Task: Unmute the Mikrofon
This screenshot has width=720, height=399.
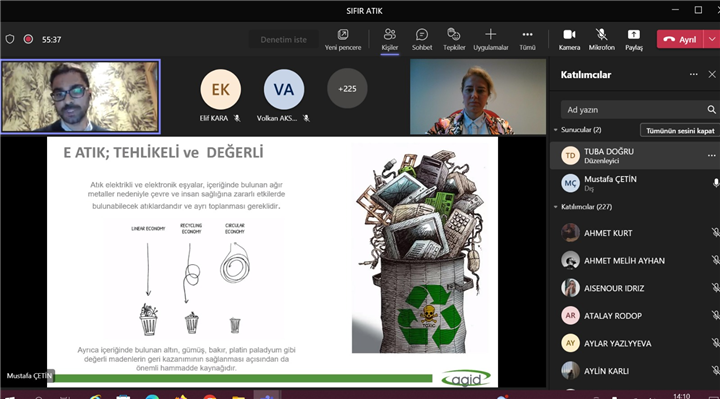Action: coord(601,39)
